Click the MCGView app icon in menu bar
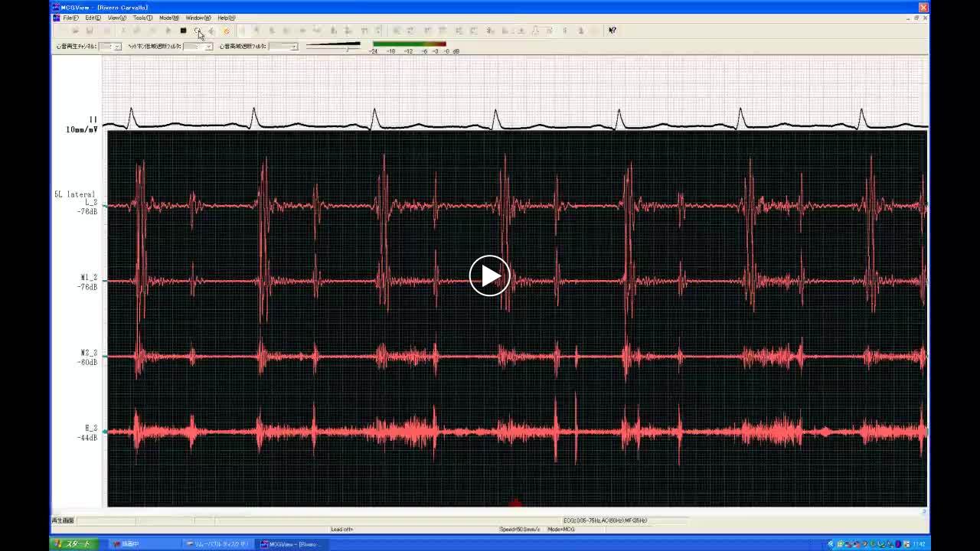Screen dimensions: 980x551 click(x=56, y=18)
